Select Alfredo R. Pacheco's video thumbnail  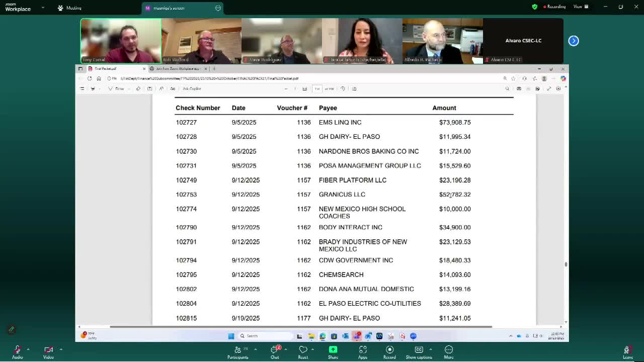point(443,41)
